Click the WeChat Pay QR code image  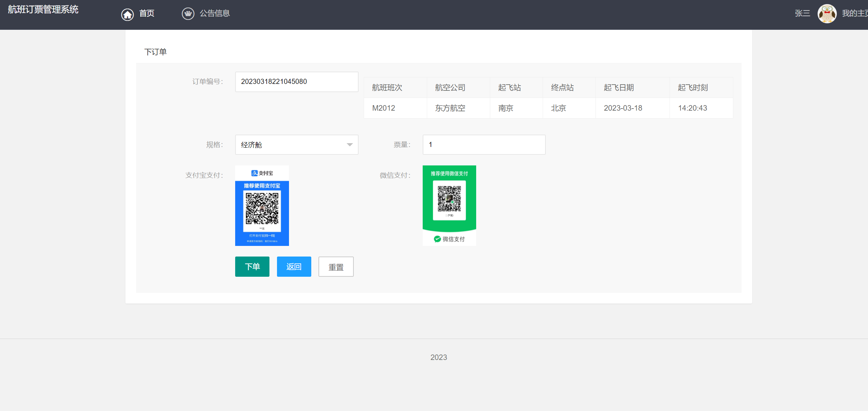click(x=449, y=206)
